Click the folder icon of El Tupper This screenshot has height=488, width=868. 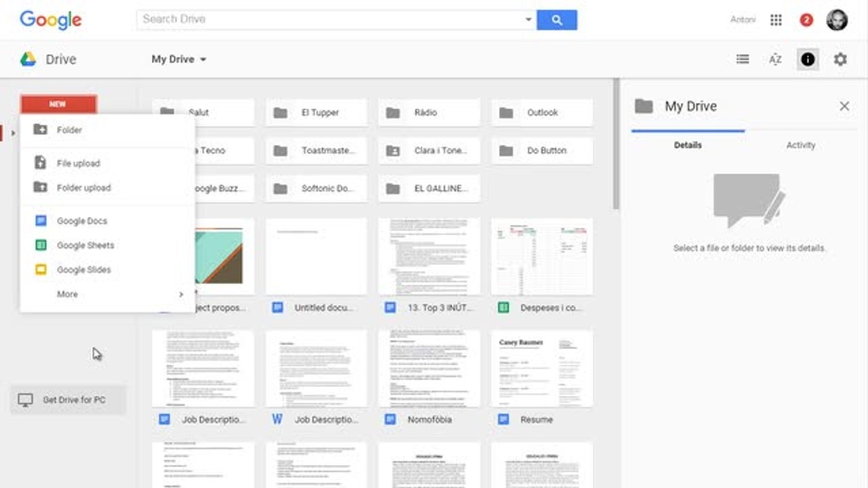280,113
